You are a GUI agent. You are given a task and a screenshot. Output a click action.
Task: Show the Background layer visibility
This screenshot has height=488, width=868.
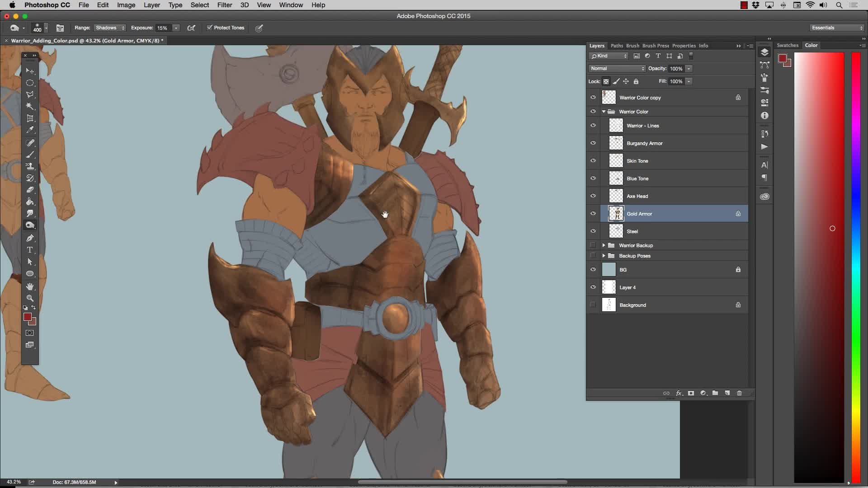593,305
